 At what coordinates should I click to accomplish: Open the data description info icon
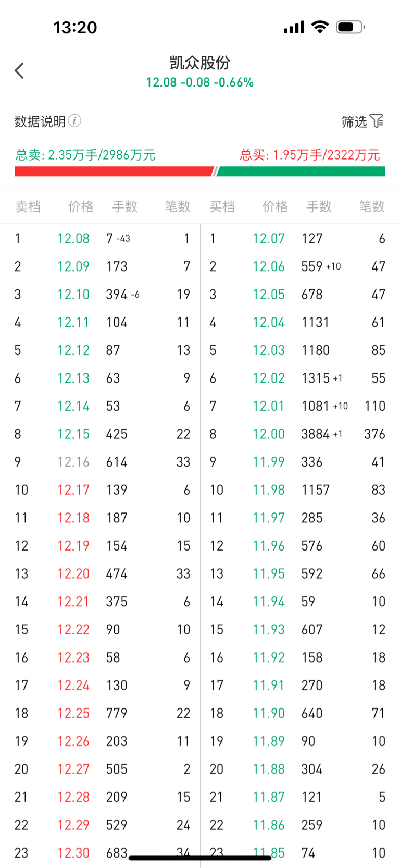(x=75, y=121)
